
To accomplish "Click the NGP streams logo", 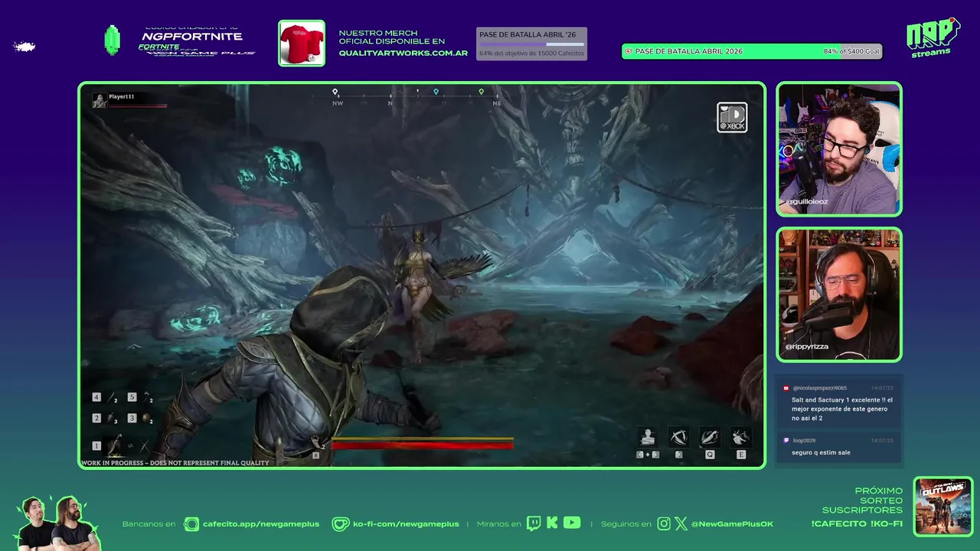I will click(933, 37).
